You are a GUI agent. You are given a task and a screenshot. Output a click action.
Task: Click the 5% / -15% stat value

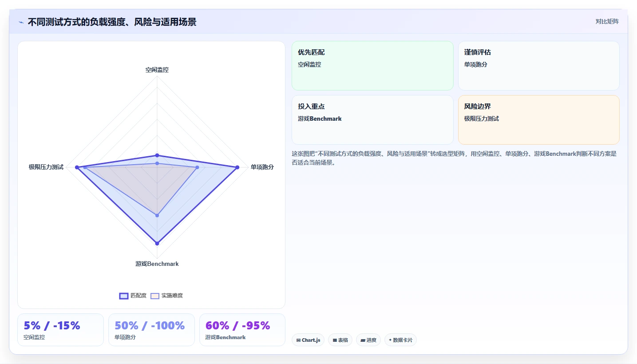pyautogui.click(x=52, y=325)
